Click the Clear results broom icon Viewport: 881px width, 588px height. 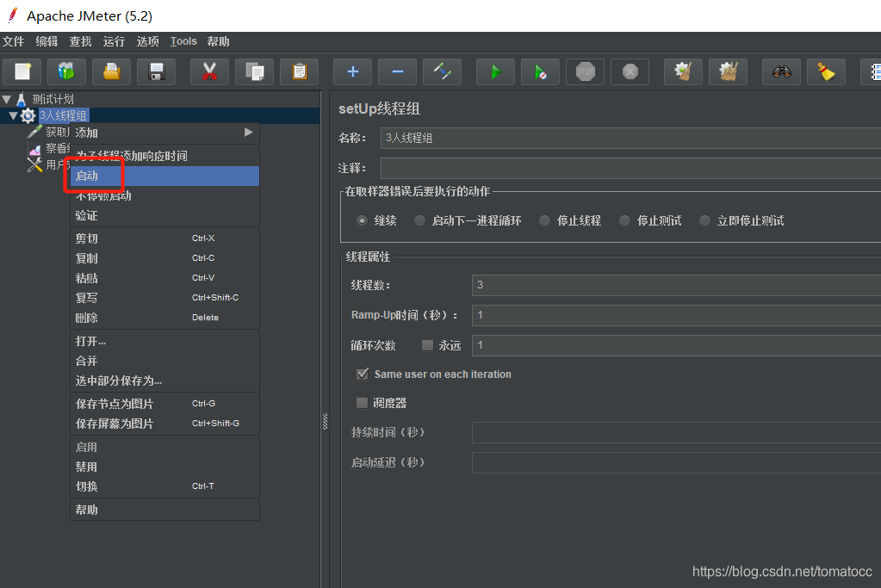point(683,71)
